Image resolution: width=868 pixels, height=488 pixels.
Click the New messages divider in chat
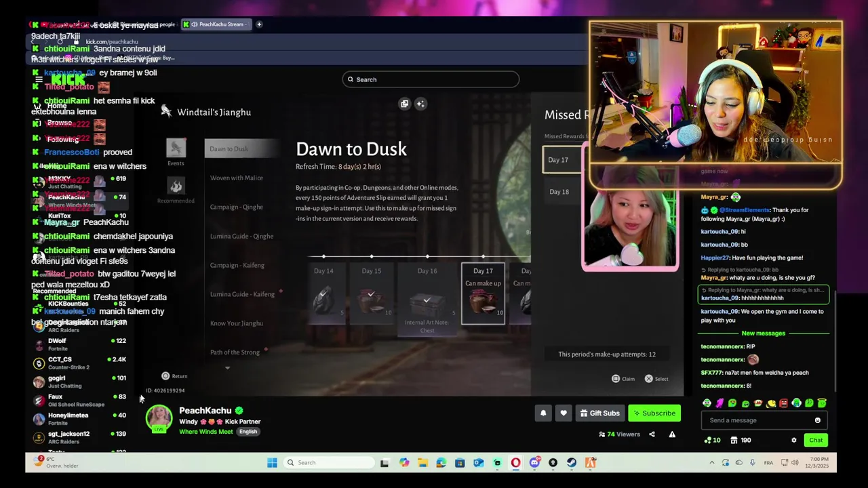tap(763, 333)
